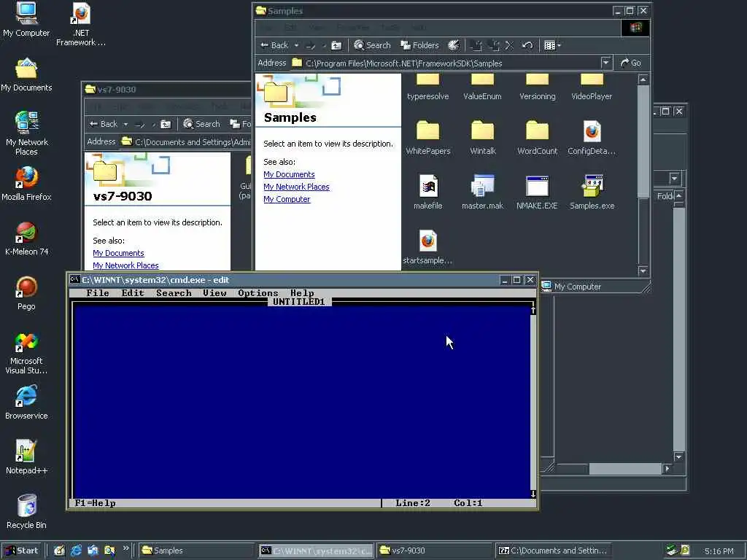The width and height of the screenshot is (747, 560).
Task: Click Go button in Samples address bar
Action: coord(631,63)
